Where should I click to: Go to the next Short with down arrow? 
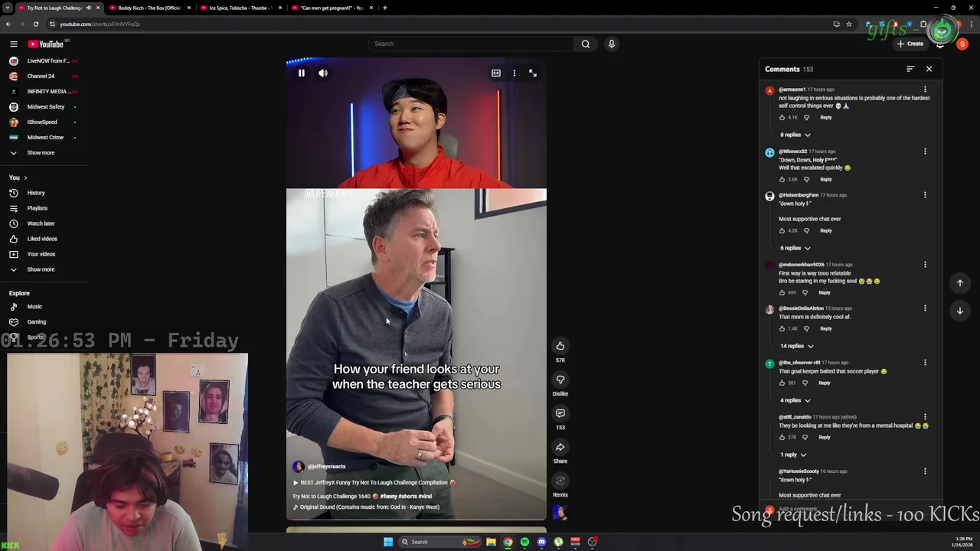point(960,311)
